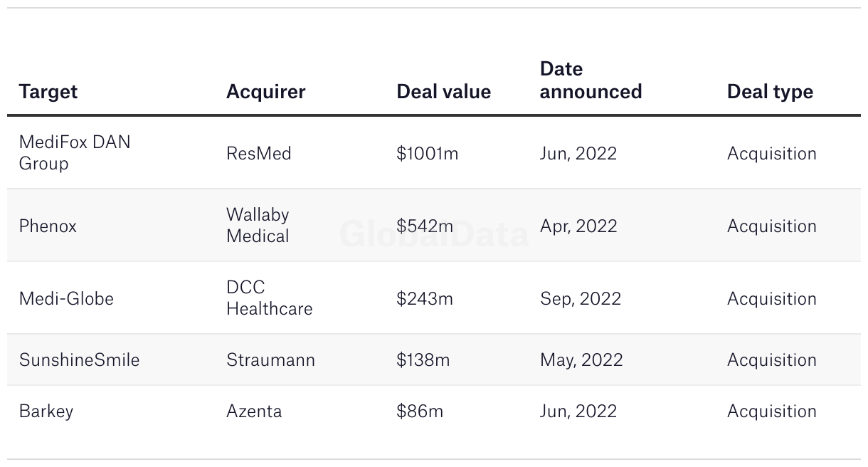Click the Apr, 2022 date cell
This screenshot has width=868, height=467.
578,226
